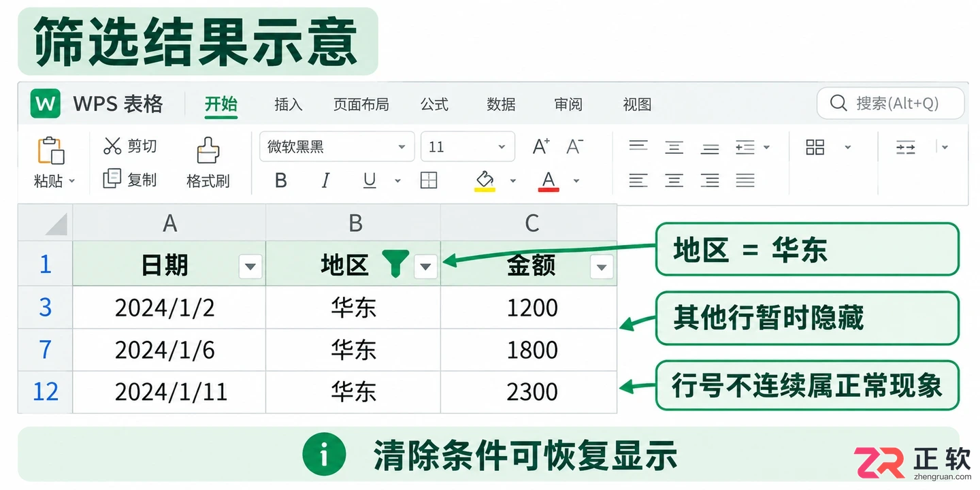Open the 日期 filter dropdown
The width and height of the screenshot is (980, 490).
pos(250,267)
